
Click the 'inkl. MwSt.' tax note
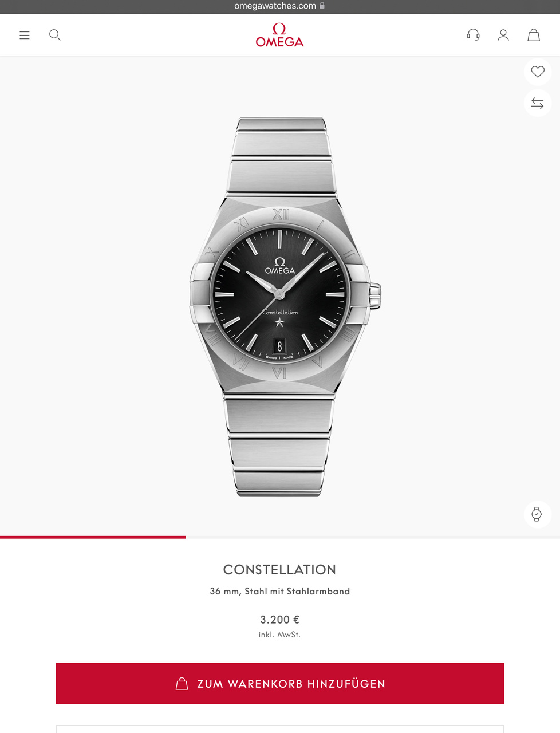tap(279, 635)
